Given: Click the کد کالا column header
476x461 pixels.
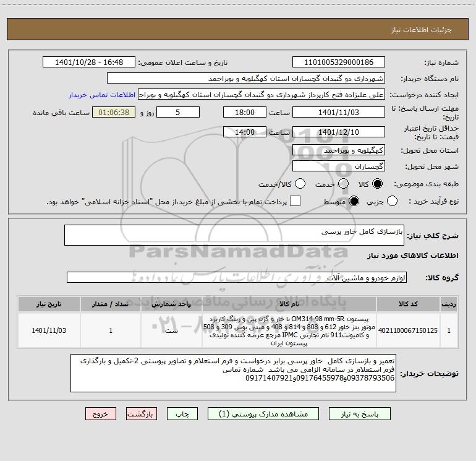Looking at the screenshot, I should tap(408, 304).
